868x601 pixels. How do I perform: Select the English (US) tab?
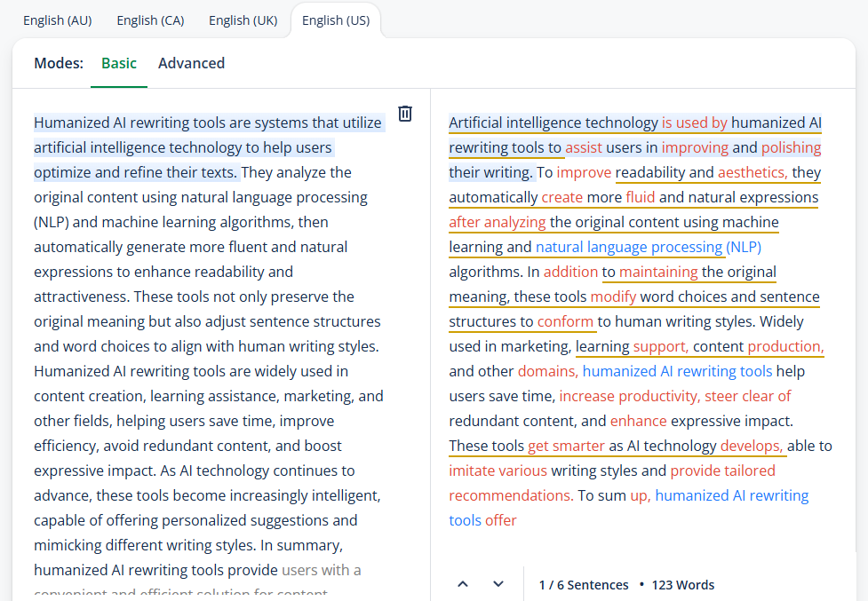click(336, 20)
